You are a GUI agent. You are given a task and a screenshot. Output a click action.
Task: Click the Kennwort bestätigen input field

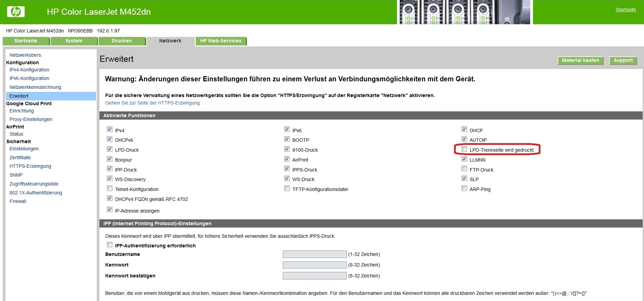click(x=315, y=276)
